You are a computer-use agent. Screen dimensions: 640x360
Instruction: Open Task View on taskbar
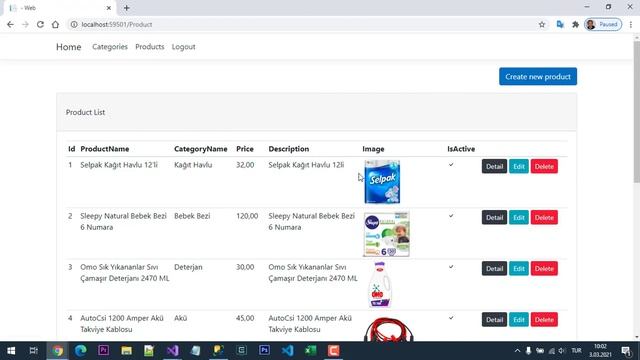pyautogui.click(x=33, y=351)
